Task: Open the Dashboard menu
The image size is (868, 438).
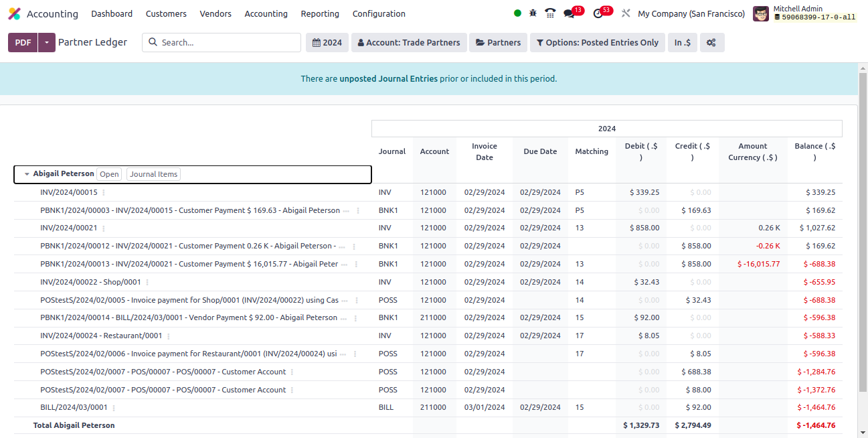Action: tap(112, 13)
